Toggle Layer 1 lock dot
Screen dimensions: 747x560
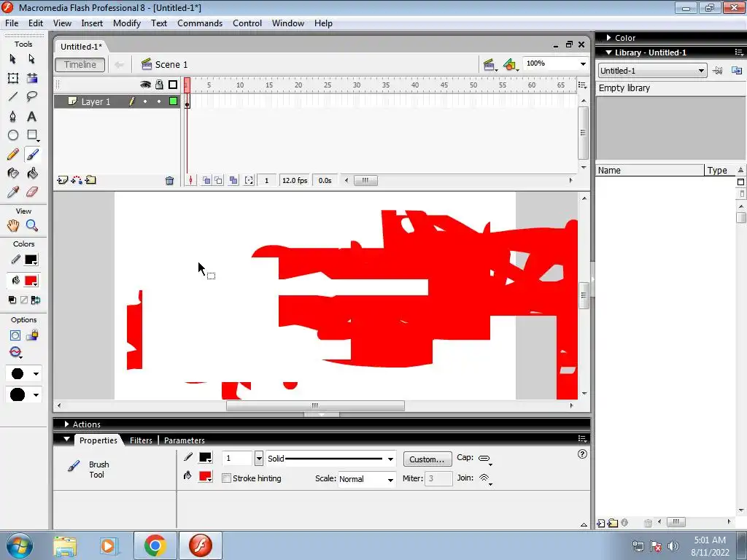(159, 101)
